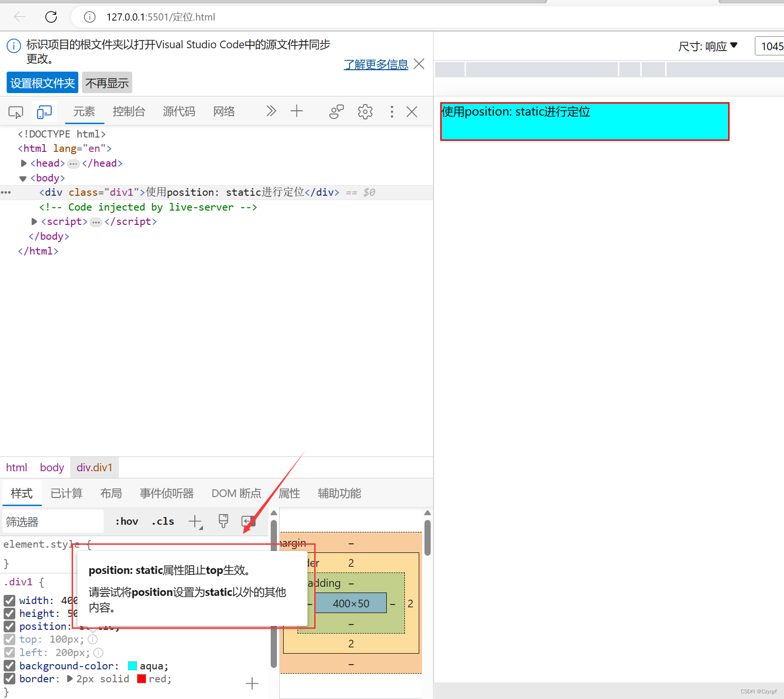Click the new style rule plus icon
The image size is (784, 699).
coord(195,522)
